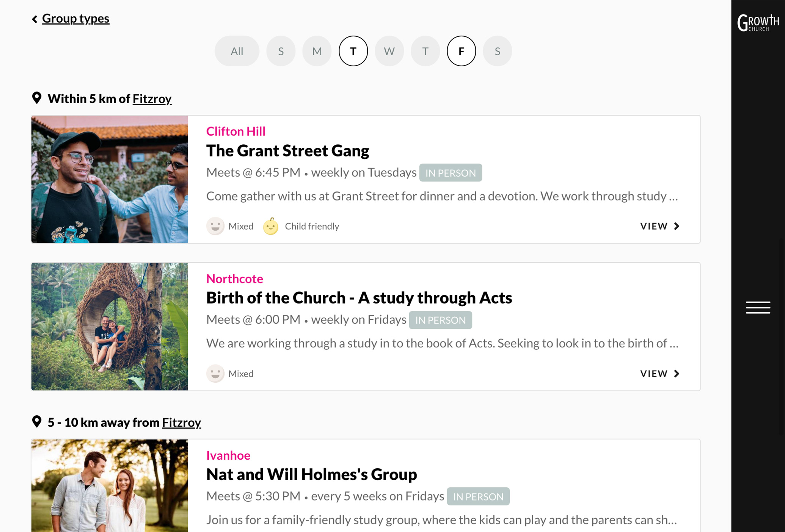
Task: Click the location pin beside 5 - 10 km
Action: 37,421
